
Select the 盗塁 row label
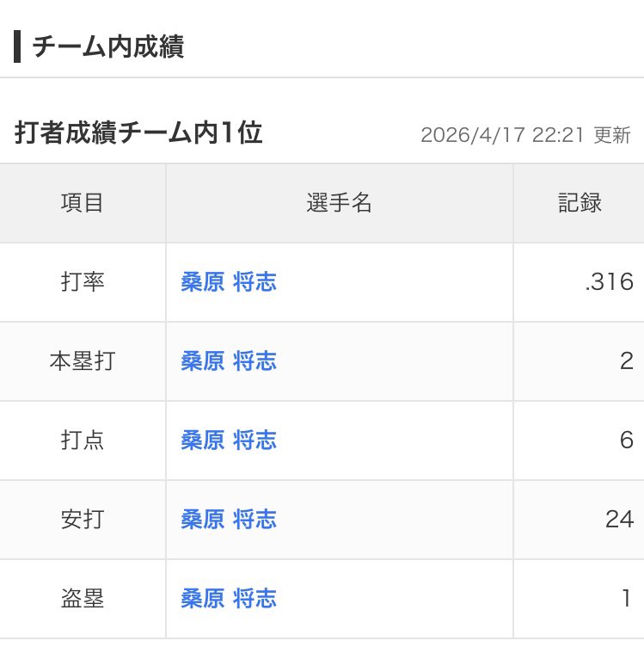tap(83, 599)
